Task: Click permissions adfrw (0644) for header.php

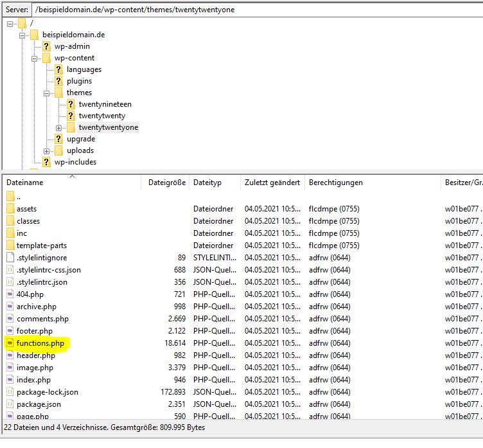Action: 329,355
